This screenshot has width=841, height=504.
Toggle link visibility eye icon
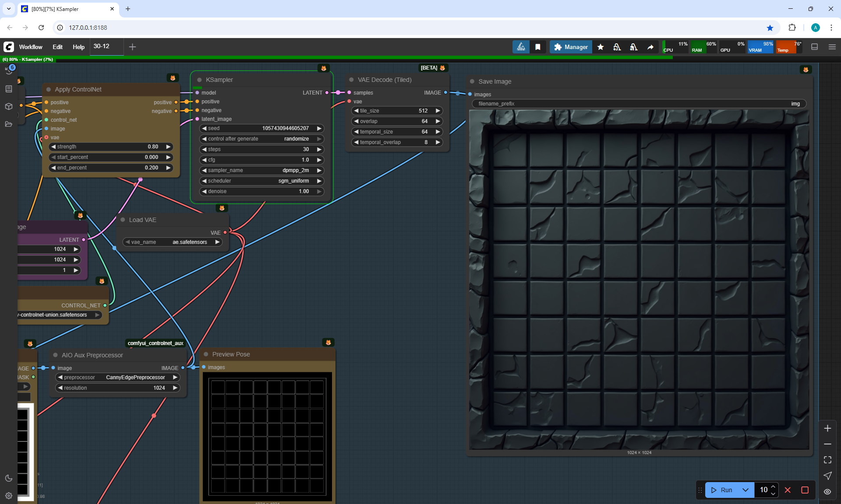827,492
